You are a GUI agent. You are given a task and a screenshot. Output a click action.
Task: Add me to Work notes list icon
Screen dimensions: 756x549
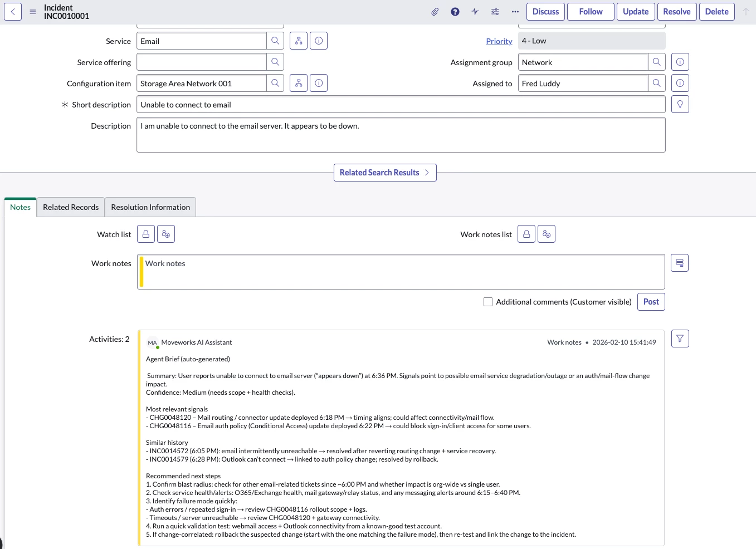pyautogui.click(x=547, y=234)
